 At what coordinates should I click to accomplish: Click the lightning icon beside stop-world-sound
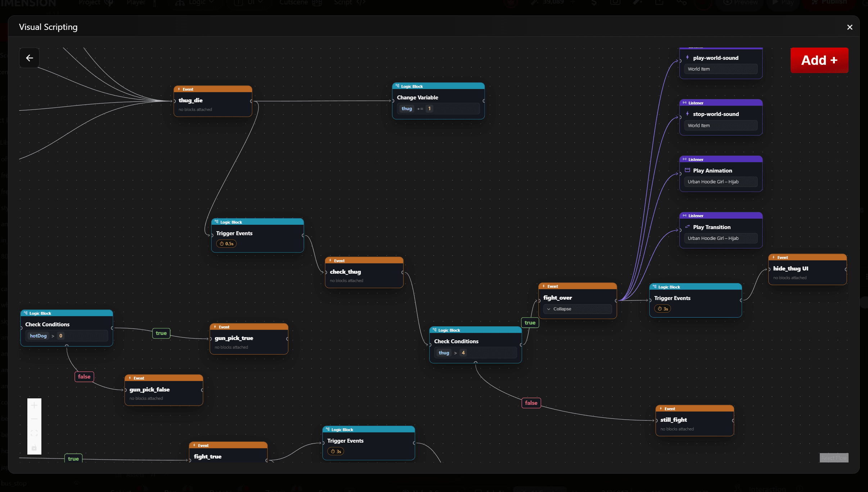point(687,114)
